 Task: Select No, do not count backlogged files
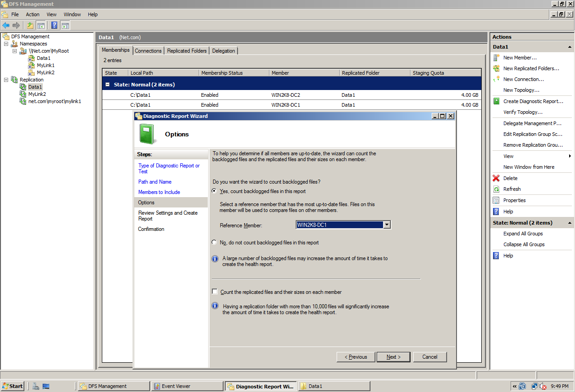point(214,243)
